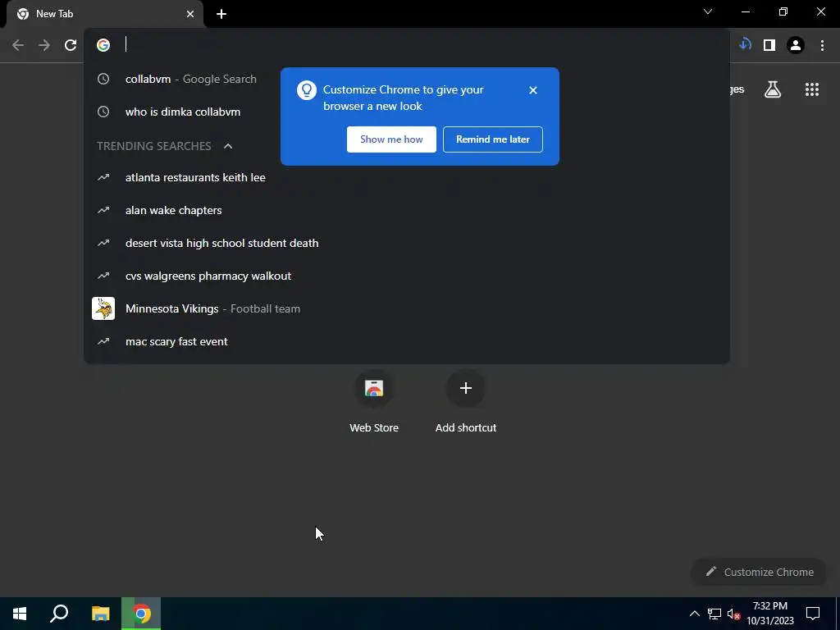
Task: Open the tab search chevron in title bar
Action: click(x=708, y=11)
